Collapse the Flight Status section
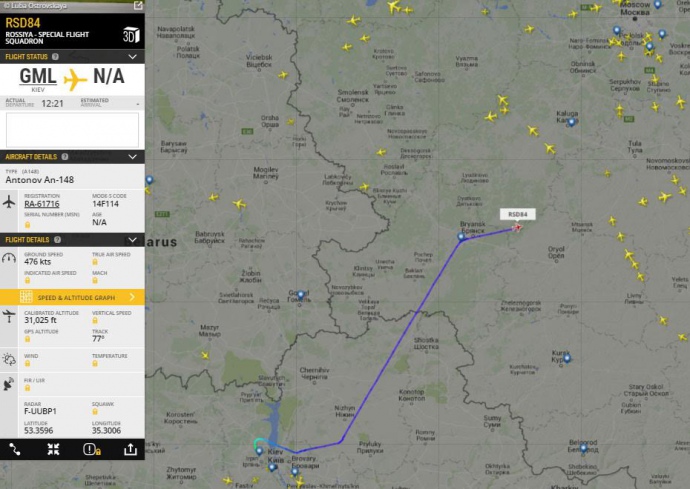The height and width of the screenshot is (489, 690). point(132,57)
